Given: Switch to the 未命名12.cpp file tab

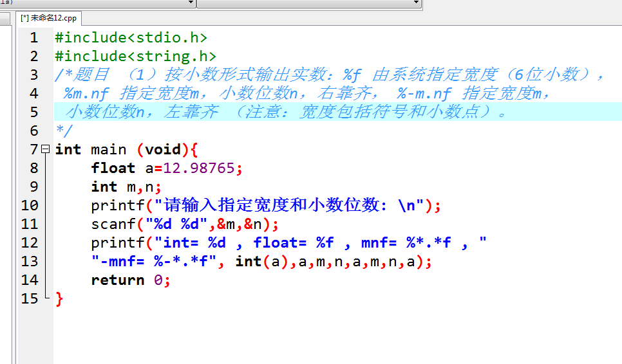Looking at the screenshot, I should (49, 18).
